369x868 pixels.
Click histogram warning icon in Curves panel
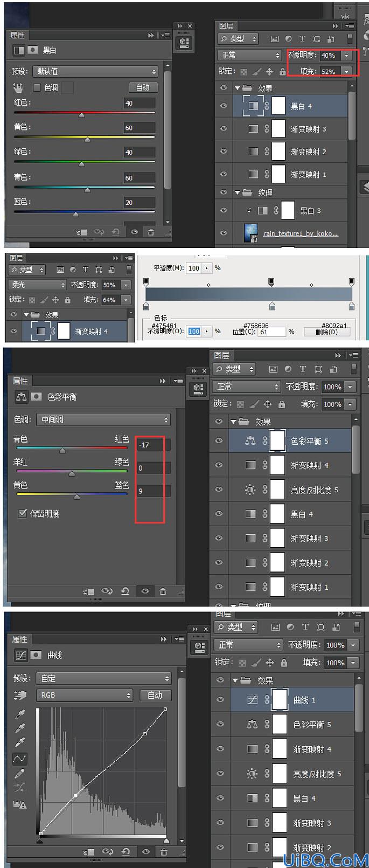[x=19, y=804]
